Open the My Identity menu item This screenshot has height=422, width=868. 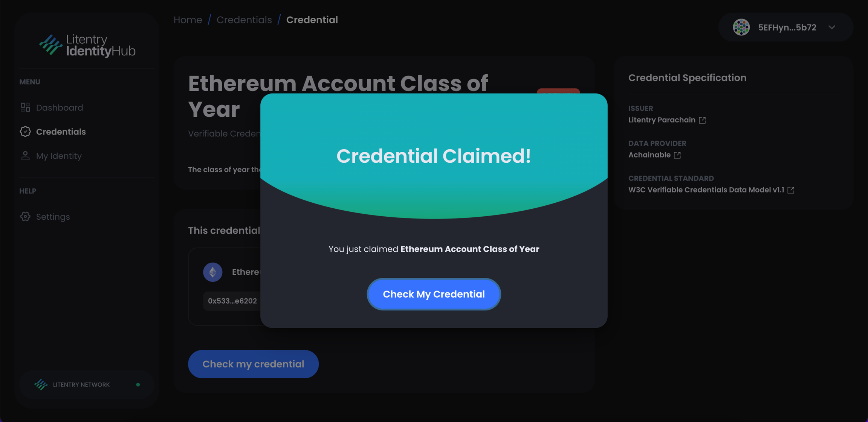(59, 156)
